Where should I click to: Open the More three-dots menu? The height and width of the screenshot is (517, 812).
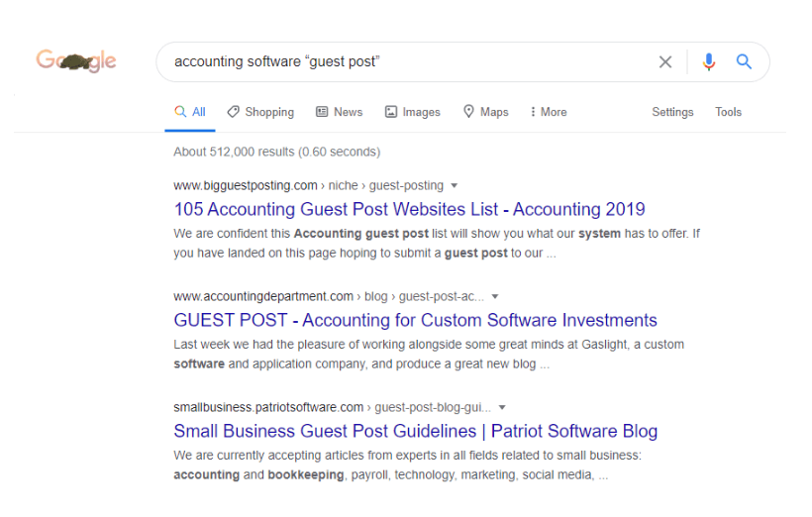[x=549, y=112]
